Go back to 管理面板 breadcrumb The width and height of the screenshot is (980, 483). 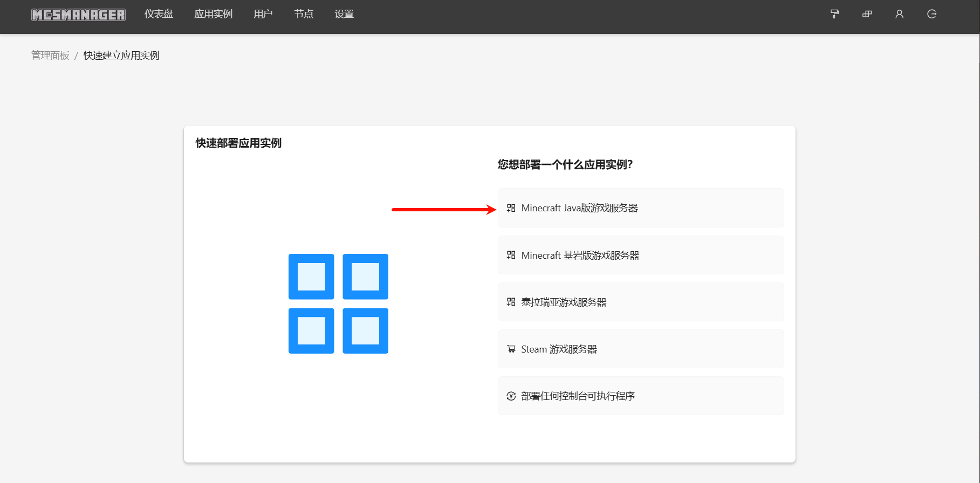click(x=50, y=56)
